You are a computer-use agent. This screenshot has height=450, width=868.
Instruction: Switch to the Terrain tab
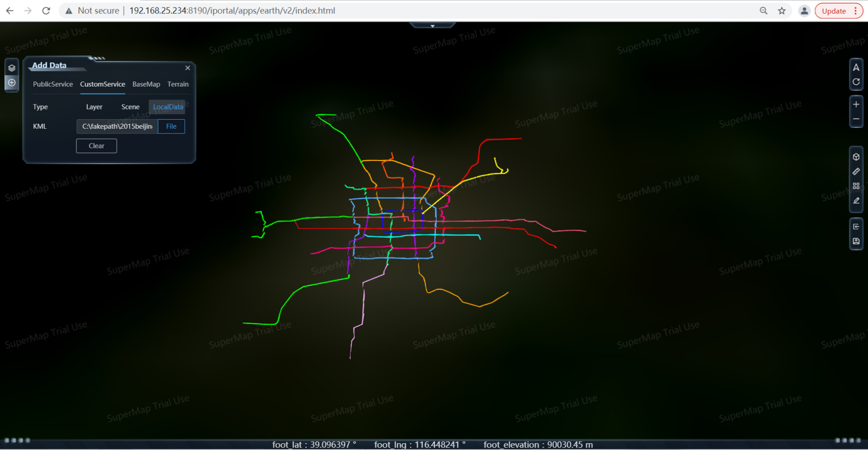178,85
